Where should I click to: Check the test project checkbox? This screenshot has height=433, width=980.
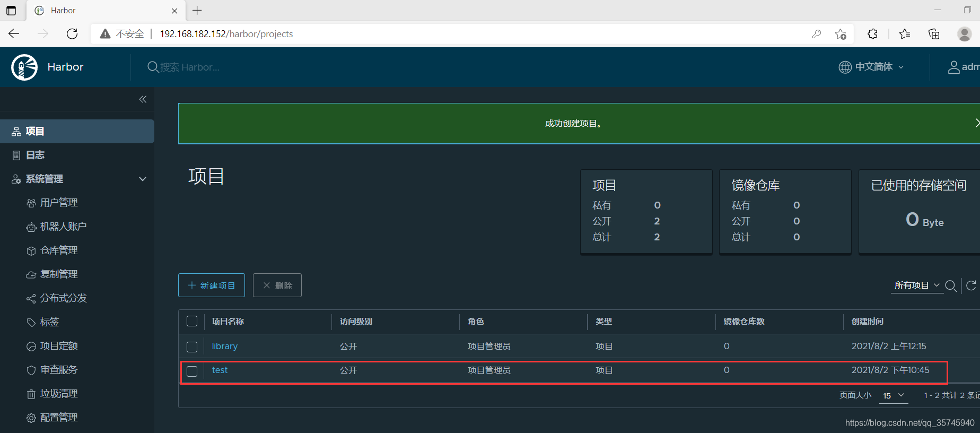(192, 371)
